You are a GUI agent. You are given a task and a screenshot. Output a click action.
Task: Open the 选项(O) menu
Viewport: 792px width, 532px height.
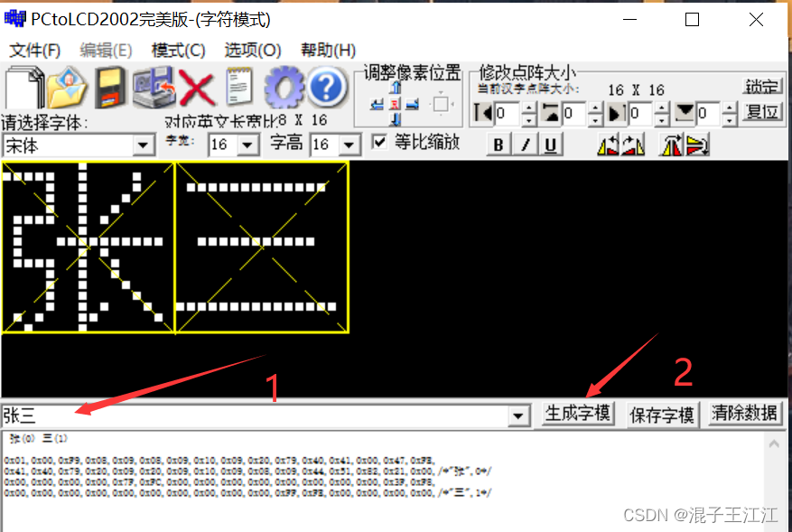coord(253,50)
